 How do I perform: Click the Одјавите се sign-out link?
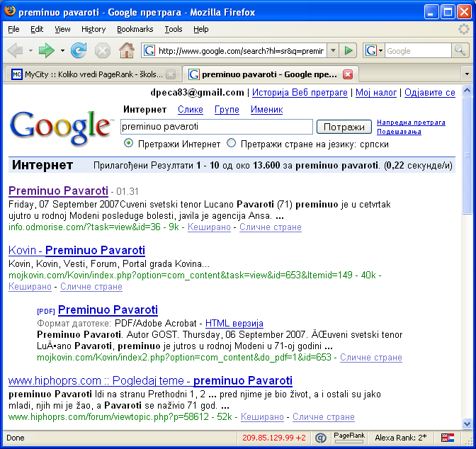click(x=429, y=92)
